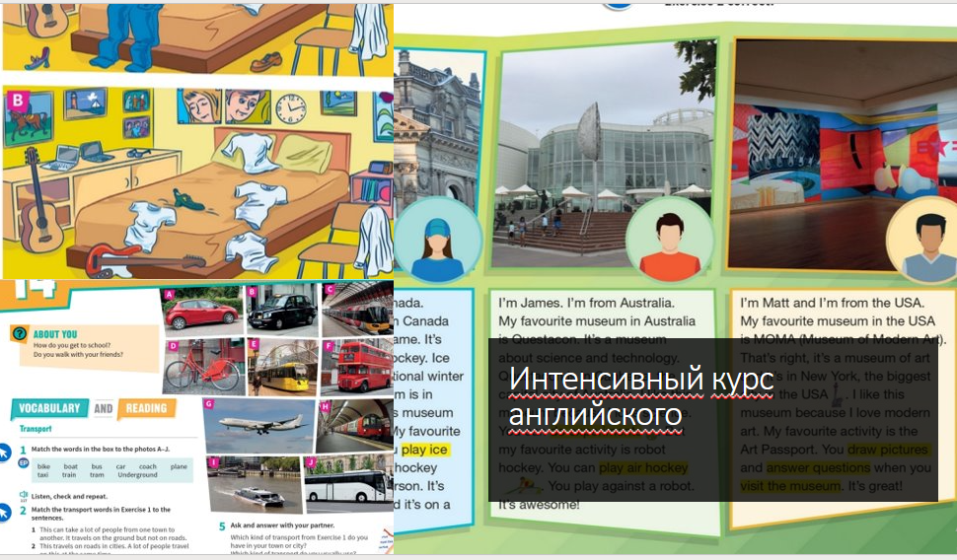Click the blue cursor icon beside exercise 1

[4, 453]
